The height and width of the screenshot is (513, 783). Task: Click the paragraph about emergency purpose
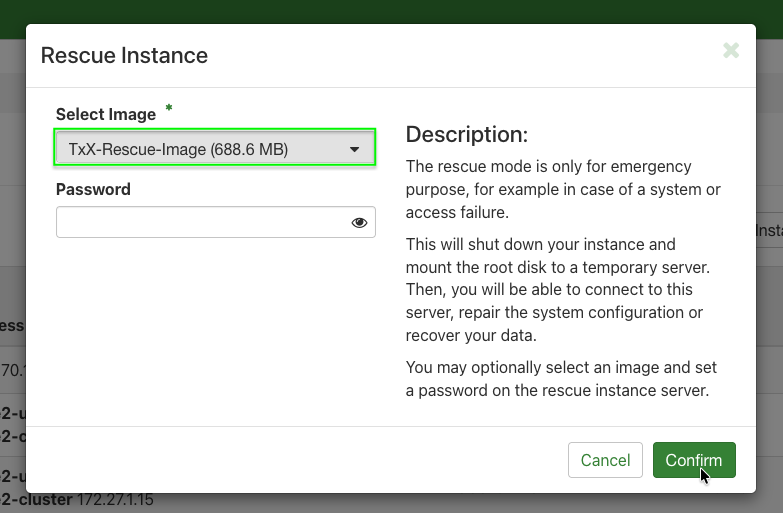[x=563, y=189]
